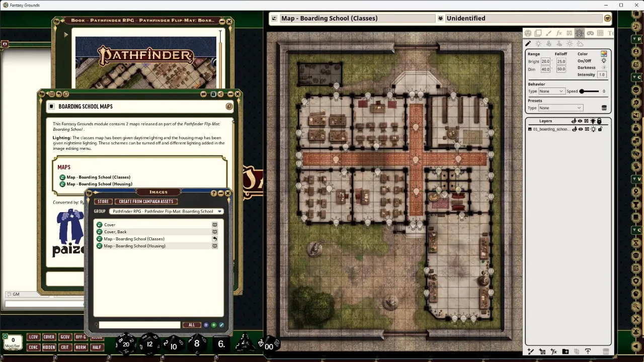Toggle the LCOV modifier button

(x=34, y=337)
